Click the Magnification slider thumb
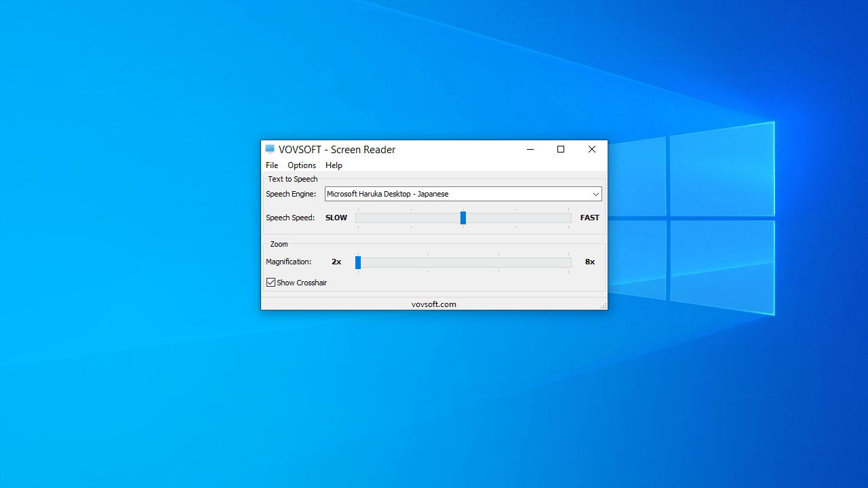The width and height of the screenshot is (868, 488). (358, 262)
